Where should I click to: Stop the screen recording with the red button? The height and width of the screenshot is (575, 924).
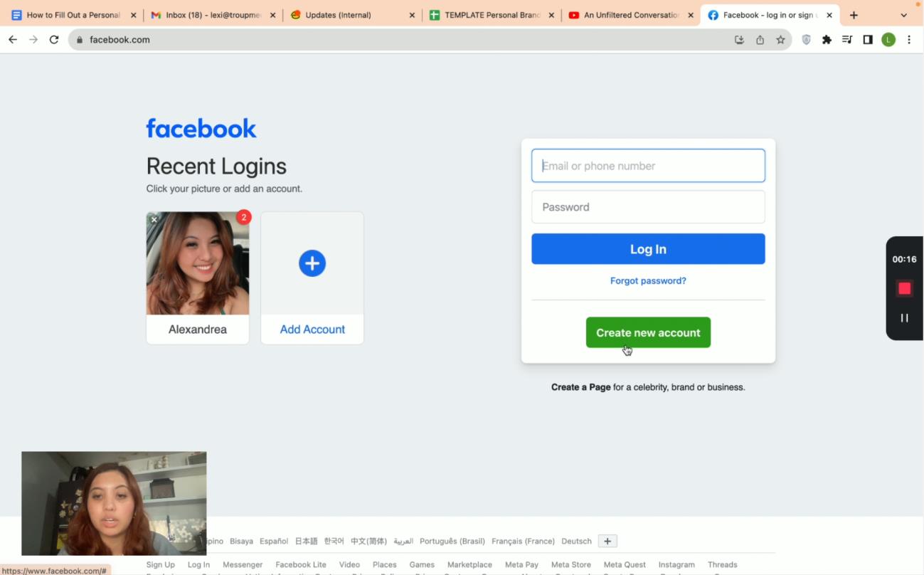tap(904, 288)
